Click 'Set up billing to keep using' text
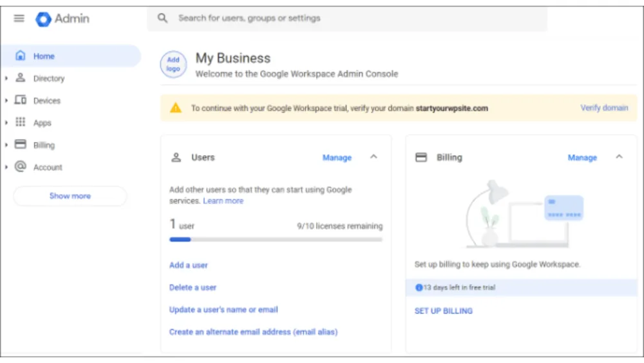 click(497, 264)
